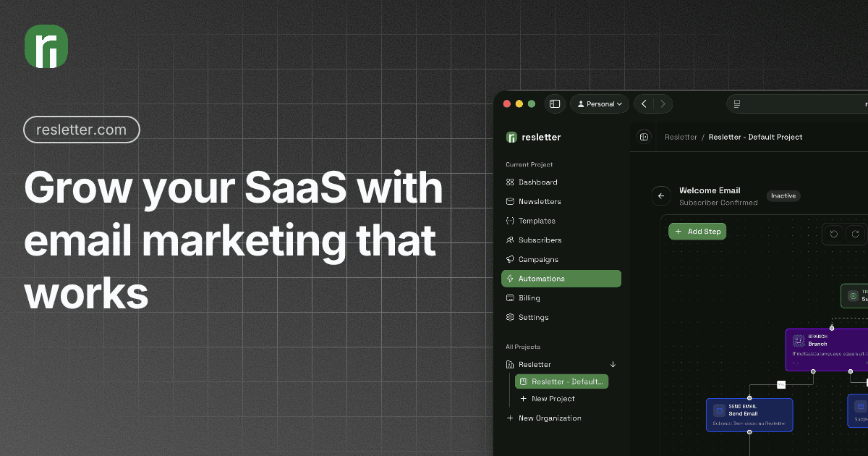Open Newsletters in the sidebar
Screen dimensions: 868x456
539,202
